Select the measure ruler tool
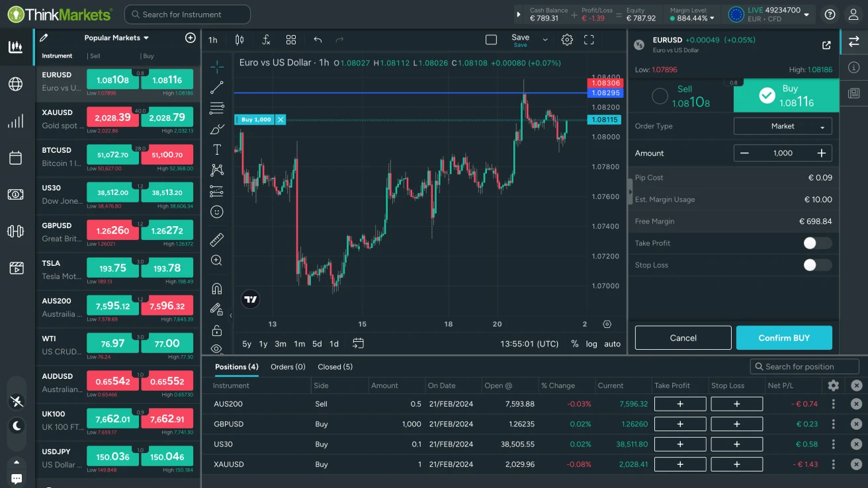Viewport: 868px width, 488px height. click(216, 239)
